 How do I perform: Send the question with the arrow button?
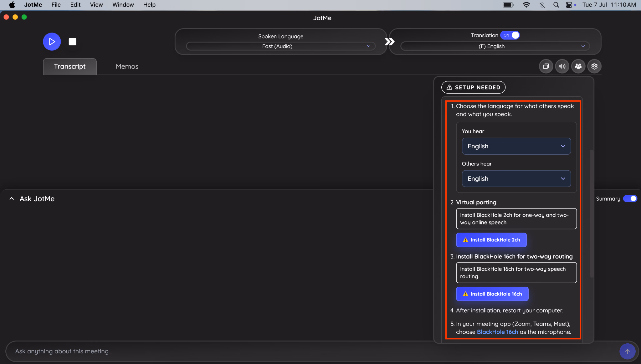[x=627, y=351]
